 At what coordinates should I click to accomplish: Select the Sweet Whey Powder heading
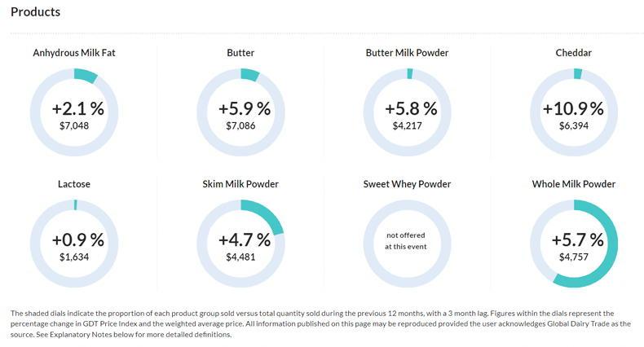[x=407, y=184]
